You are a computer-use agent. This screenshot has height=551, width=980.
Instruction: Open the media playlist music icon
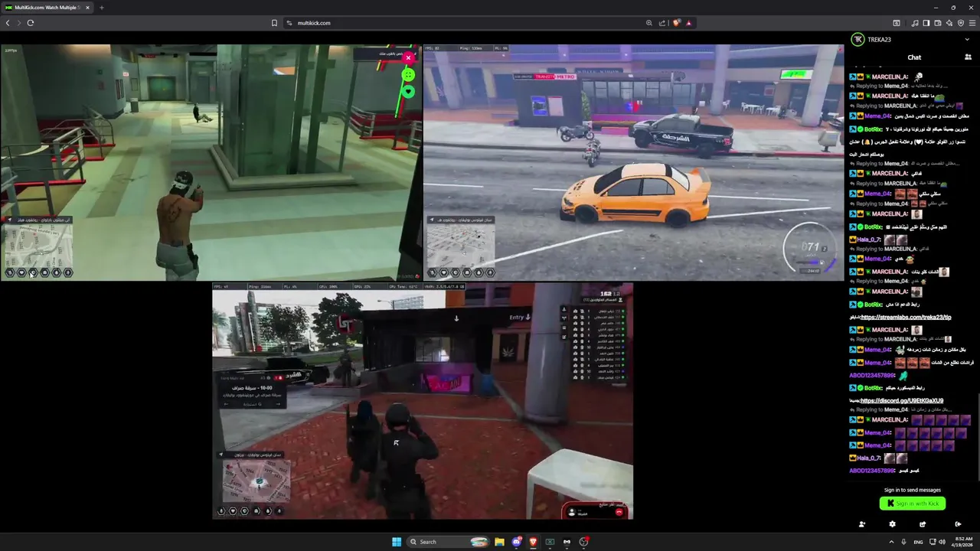(x=914, y=23)
